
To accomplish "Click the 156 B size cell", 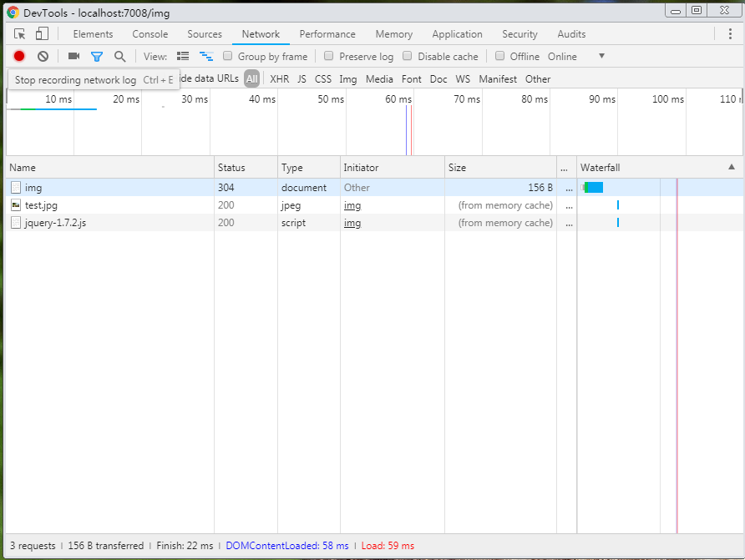I will [x=501, y=188].
